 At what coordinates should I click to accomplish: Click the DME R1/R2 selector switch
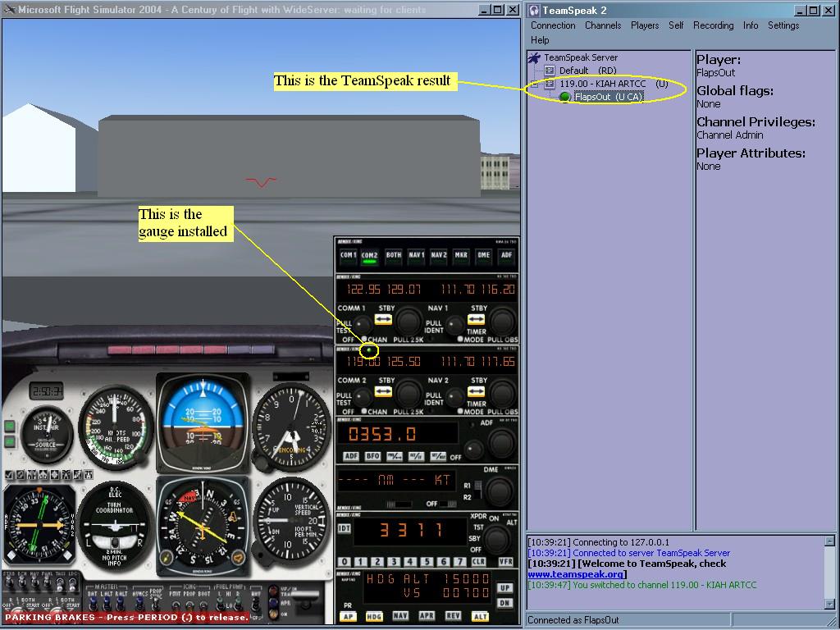pos(478,491)
